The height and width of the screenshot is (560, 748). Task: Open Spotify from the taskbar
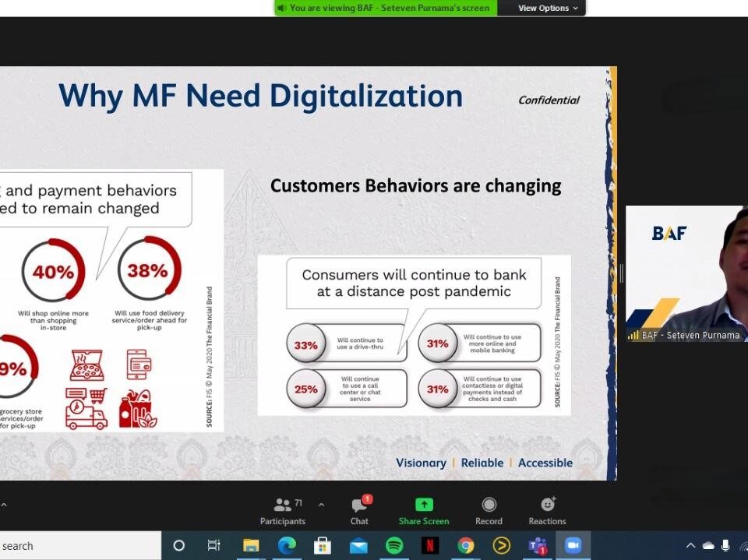(394, 545)
